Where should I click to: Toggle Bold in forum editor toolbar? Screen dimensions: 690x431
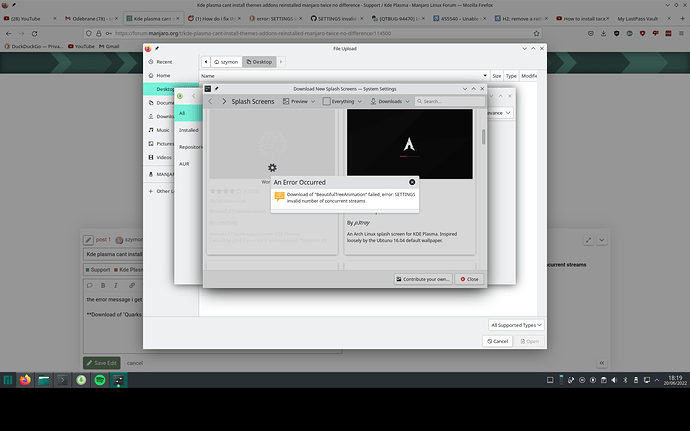[103, 285]
